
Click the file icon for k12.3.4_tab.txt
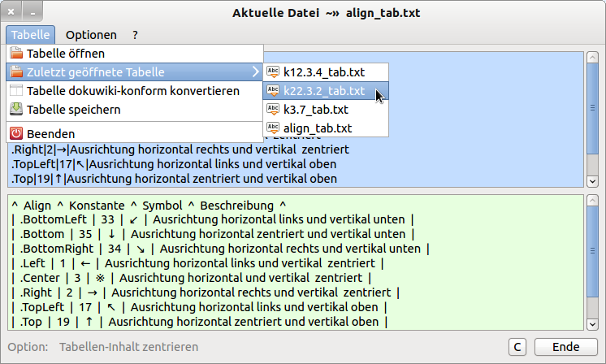coord(273,72)
